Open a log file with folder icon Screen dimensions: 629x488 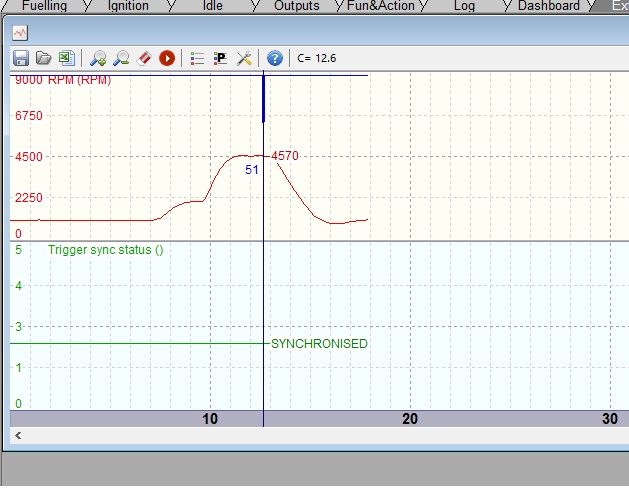tap(44, 58)
